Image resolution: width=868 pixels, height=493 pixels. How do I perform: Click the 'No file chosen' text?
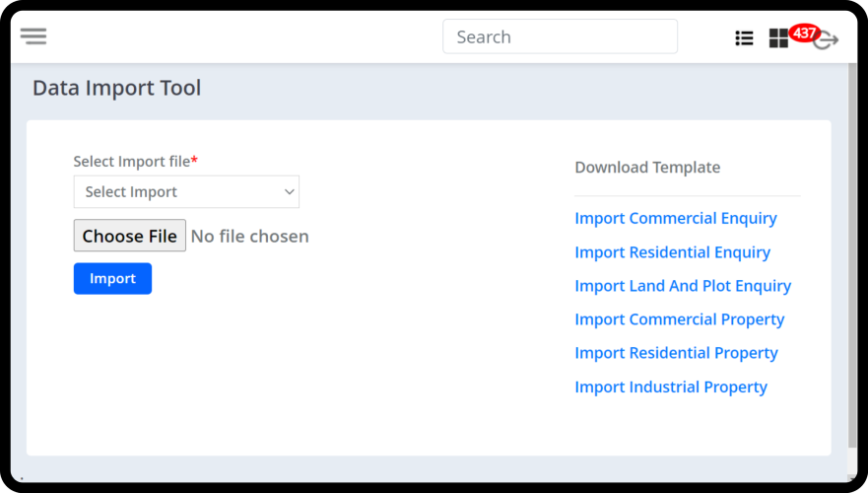pos(249,237)
